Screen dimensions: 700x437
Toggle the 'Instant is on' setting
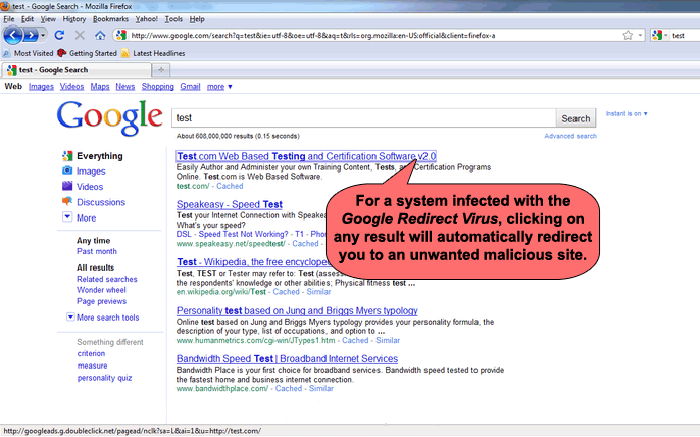[625, 113]
